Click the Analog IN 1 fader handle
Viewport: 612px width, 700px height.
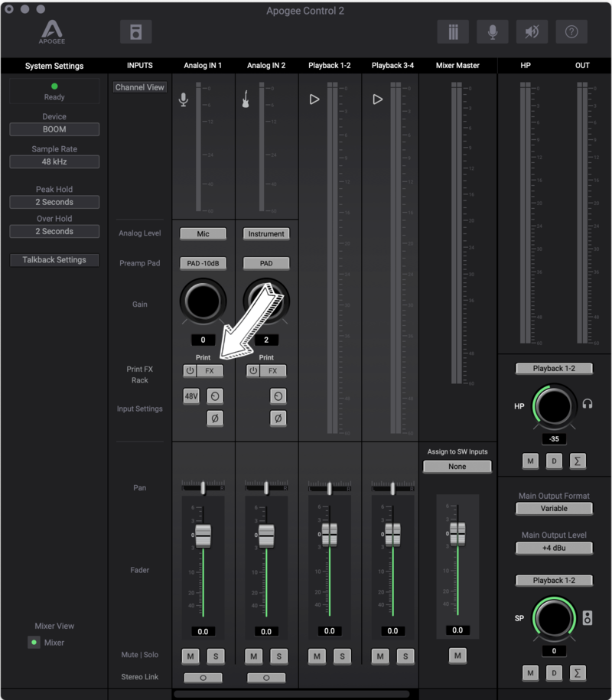(203, 536)
